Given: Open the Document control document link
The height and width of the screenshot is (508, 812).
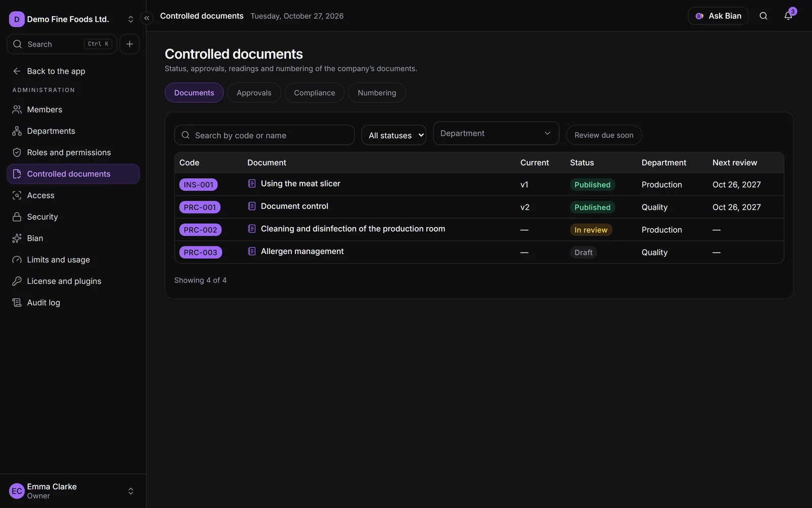Looking at the screenshot, I should (294, 206).
